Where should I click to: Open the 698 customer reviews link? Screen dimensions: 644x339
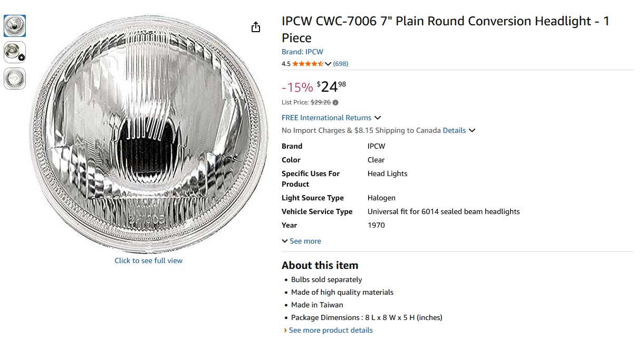[341, 64]
